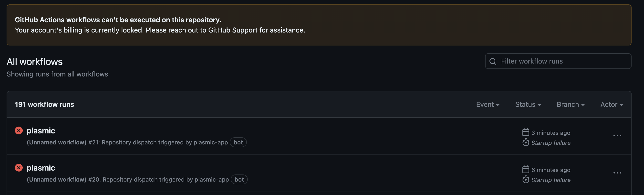Open the Actor filter dropdown
This screenshot has width=644, height=195.
point(611,104)
